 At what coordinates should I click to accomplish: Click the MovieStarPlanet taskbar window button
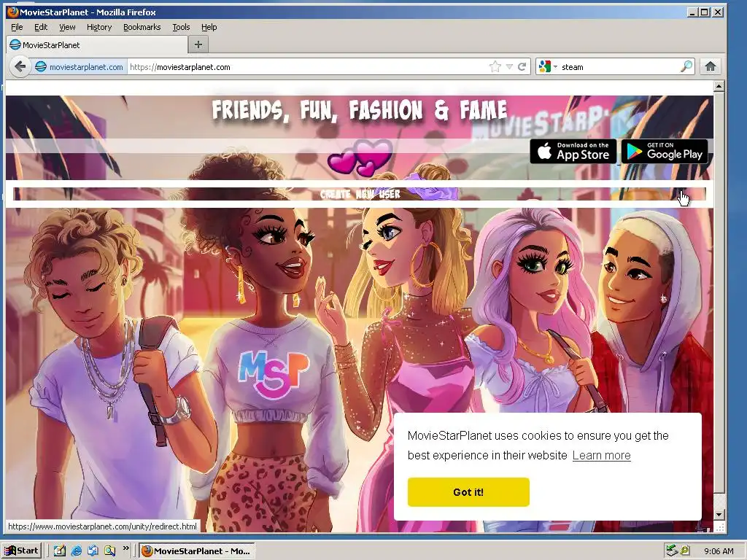[197, 551]
